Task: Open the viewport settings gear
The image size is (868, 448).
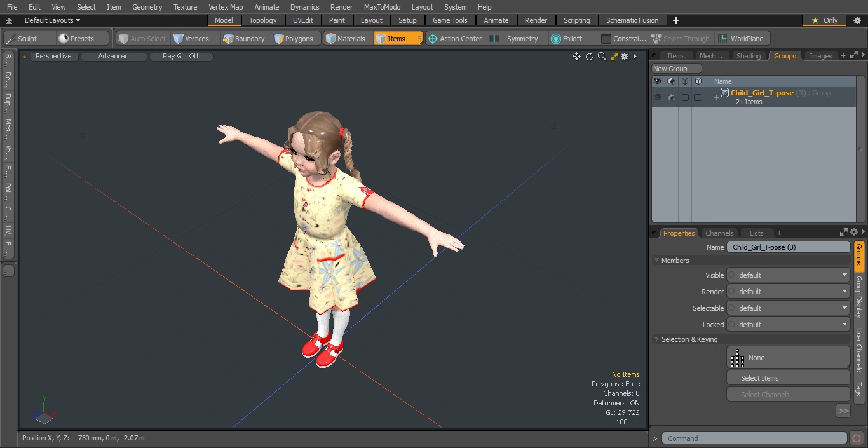Action: click(625, 57)
